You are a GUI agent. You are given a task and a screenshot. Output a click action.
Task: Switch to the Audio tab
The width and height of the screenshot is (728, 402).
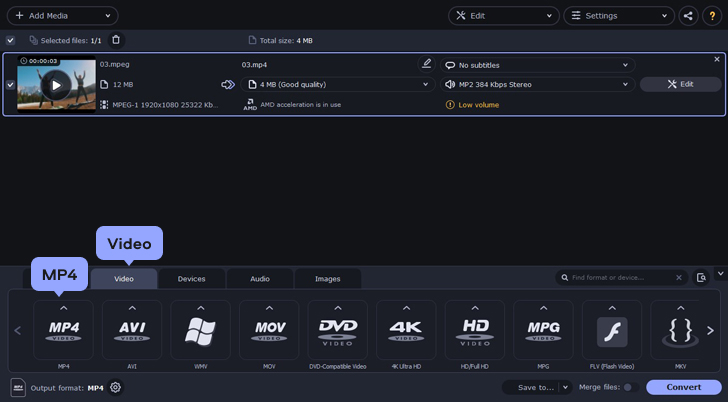[259, 279]
